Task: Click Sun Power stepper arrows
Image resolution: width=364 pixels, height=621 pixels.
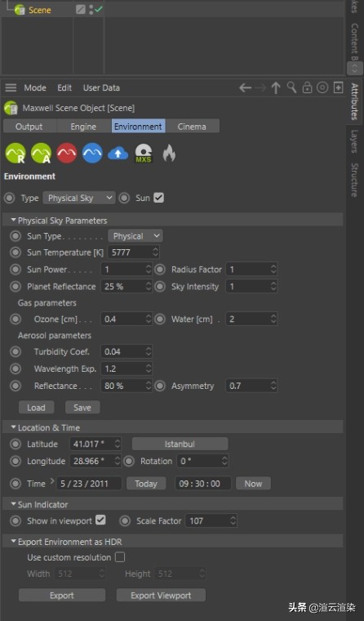Action: point(149,270)
